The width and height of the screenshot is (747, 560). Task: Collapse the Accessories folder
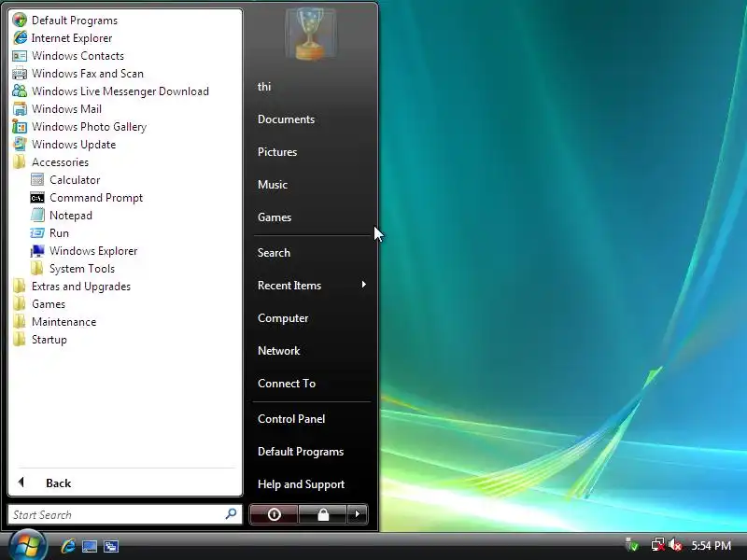[x=51, y=162]
